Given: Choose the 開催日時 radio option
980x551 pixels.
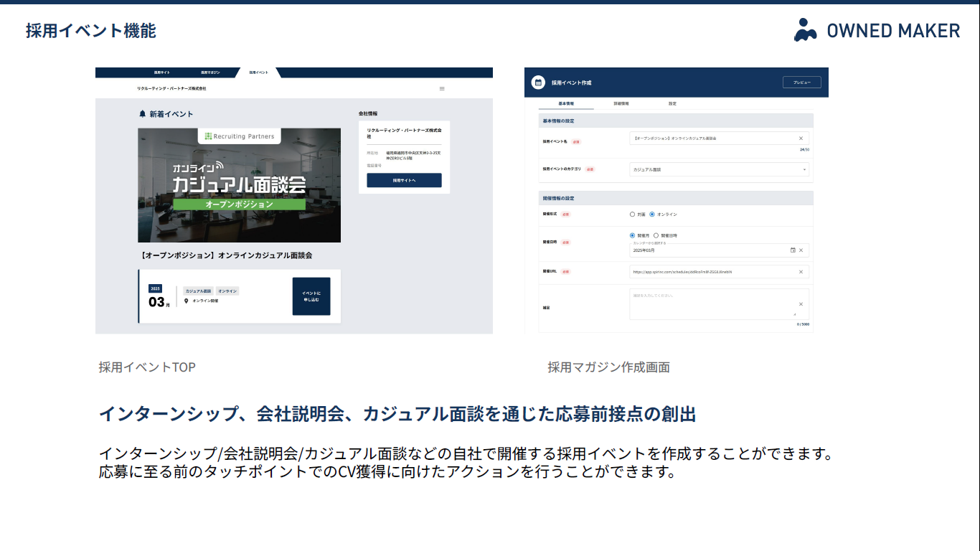Looking at the screenshot, I should click(656, 235).
